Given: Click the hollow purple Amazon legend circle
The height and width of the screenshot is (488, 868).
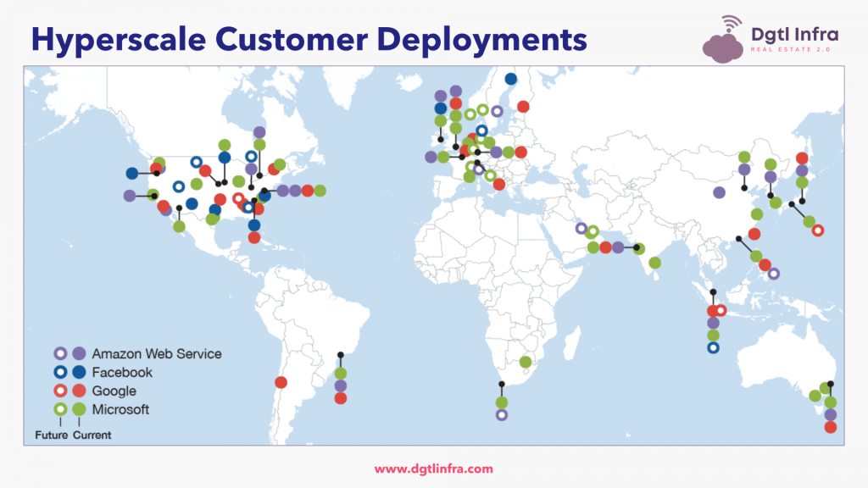Looking at the screenshot, I should click(60, 353).
